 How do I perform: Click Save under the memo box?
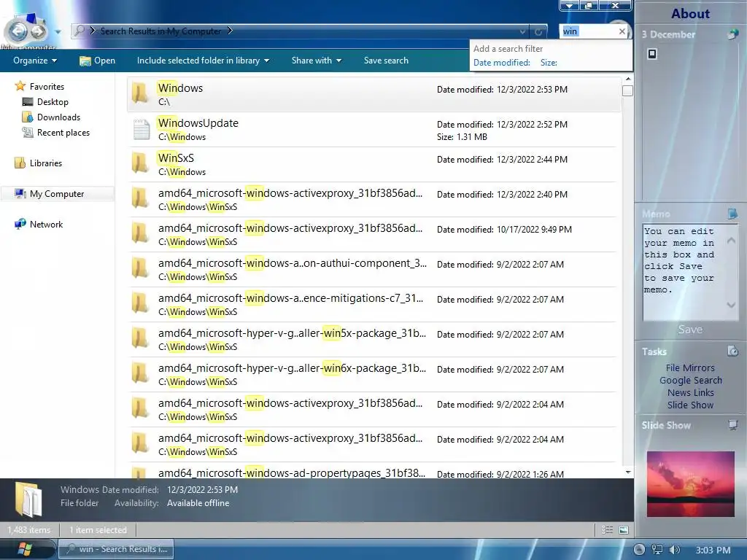click(690, 330)
